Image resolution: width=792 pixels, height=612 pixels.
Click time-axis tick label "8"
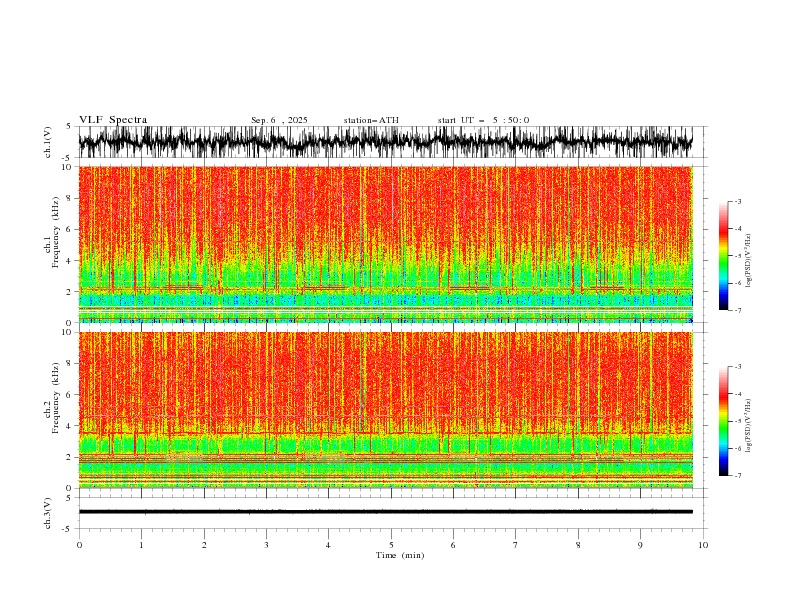(x=578, y=545)
